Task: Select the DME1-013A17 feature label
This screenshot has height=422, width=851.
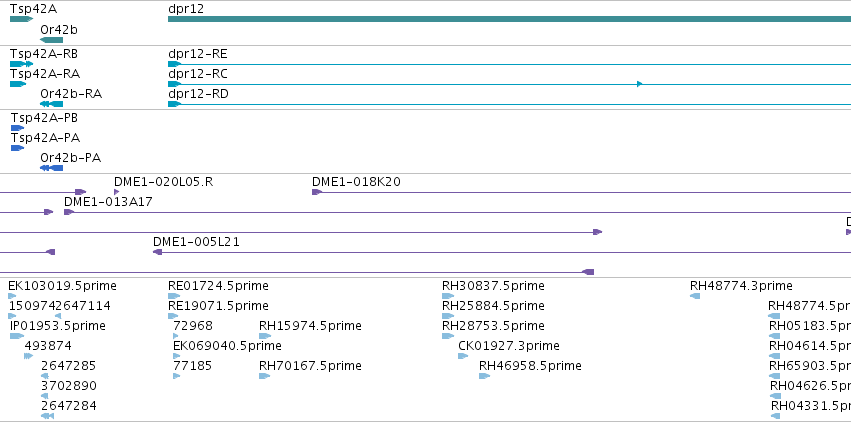Action: [108, 202]
